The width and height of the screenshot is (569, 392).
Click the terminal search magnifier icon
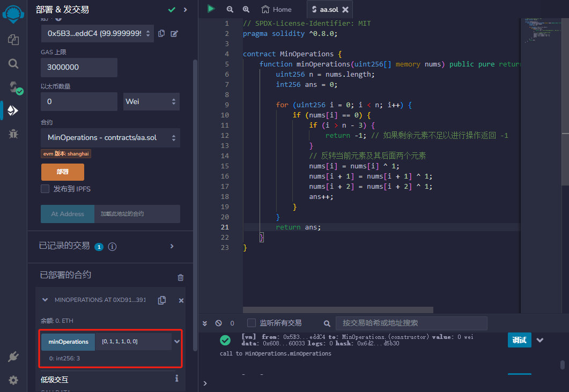327,323
